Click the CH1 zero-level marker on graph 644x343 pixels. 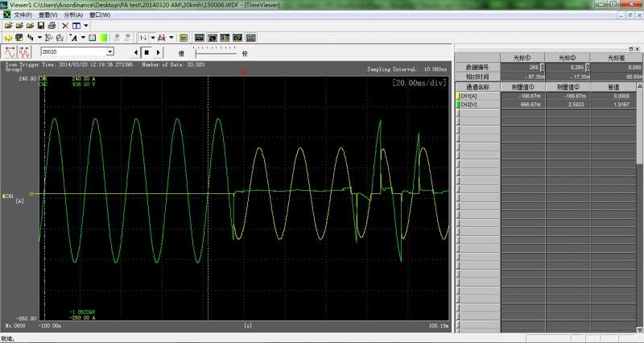[32, 193]
